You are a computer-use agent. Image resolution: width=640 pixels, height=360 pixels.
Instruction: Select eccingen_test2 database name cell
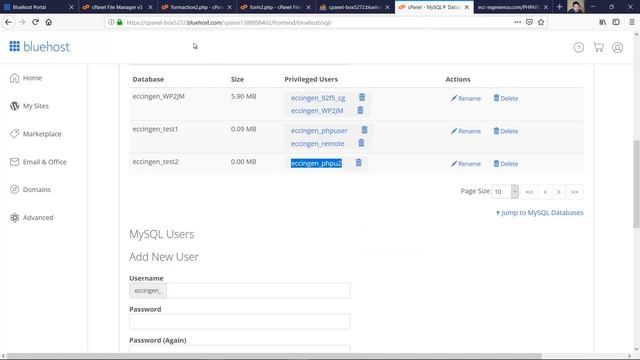[x=155, y=162]
